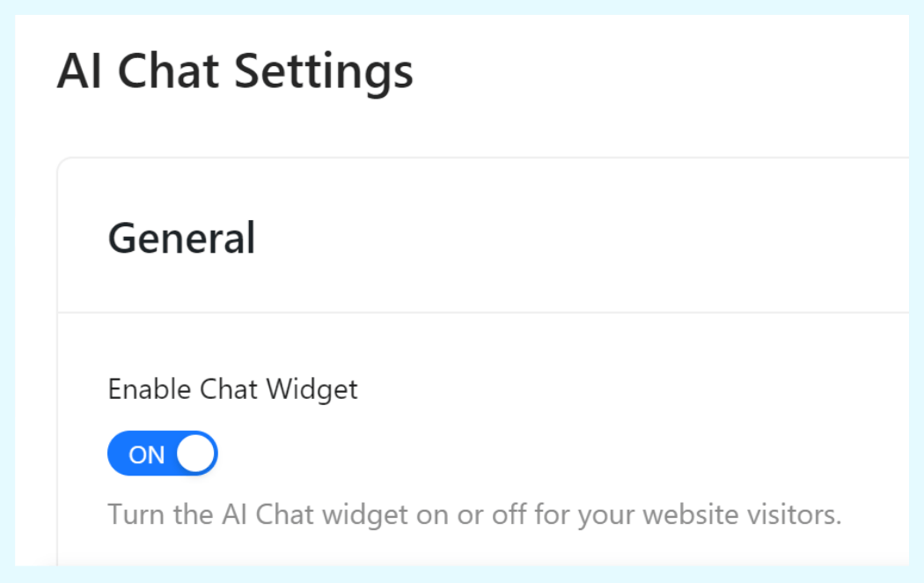Click the divider line below the General header
The width and height of the screenshot is (924, 583).
click(x=484, y=312)
